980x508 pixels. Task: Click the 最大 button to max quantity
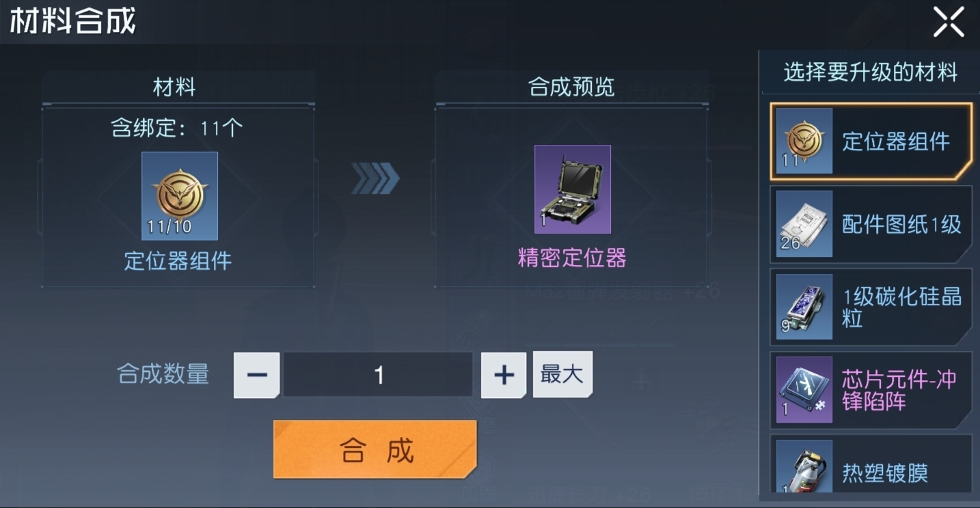[x=562, y=374]
